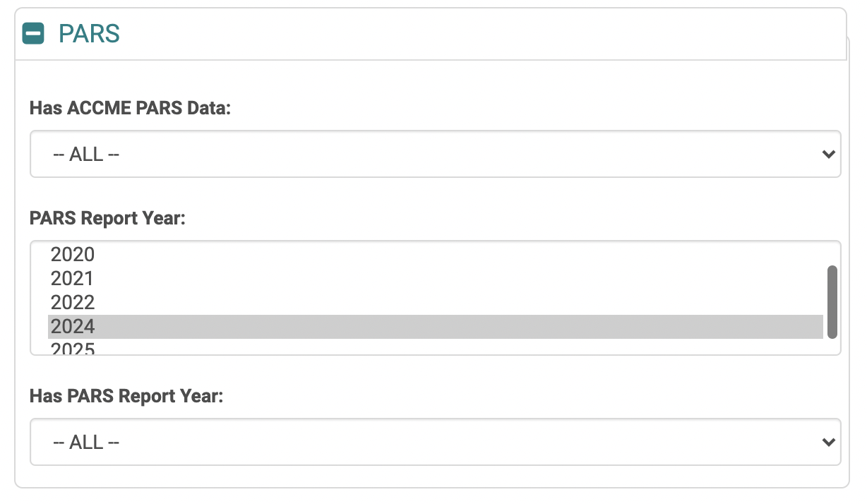
Task: Click the "PARS Report Year:" label
Action: click(107, 218)
